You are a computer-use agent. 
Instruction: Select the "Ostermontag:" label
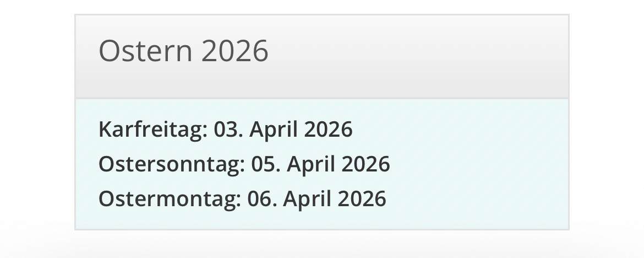(x=170, y=198)
